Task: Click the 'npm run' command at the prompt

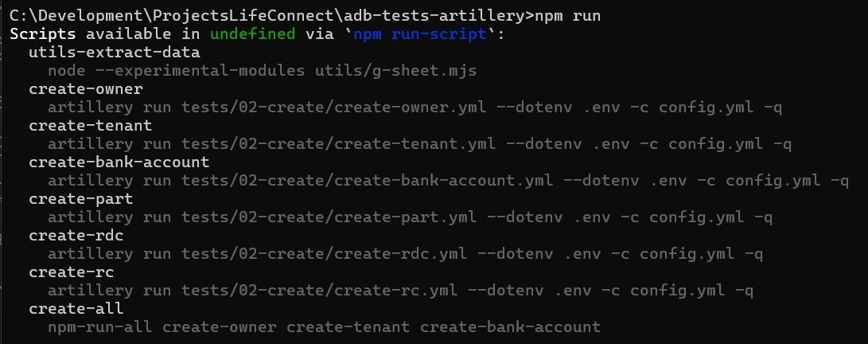Action: pyautogui.click(x=566, y=16)
